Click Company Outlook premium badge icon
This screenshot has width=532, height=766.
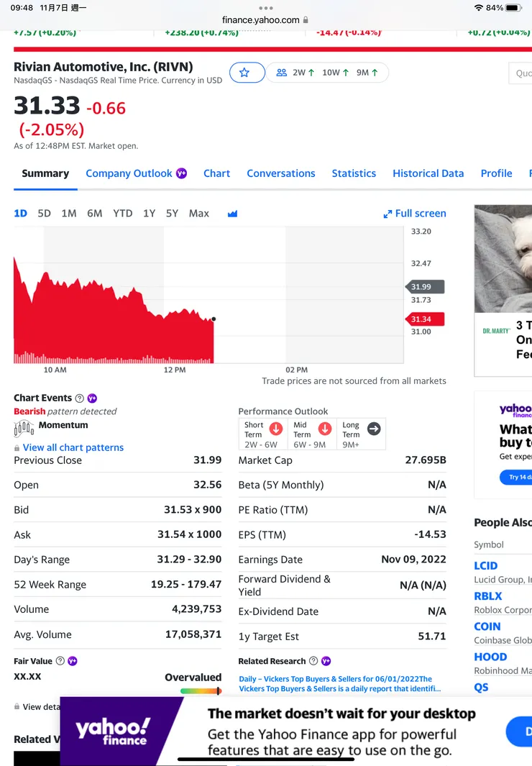pos(182,173)
